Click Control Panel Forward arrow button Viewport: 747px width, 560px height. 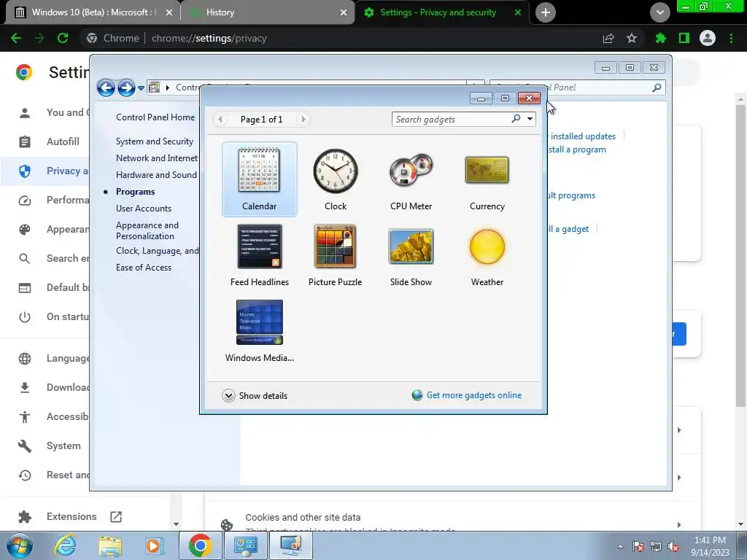(x=126, y=87)
